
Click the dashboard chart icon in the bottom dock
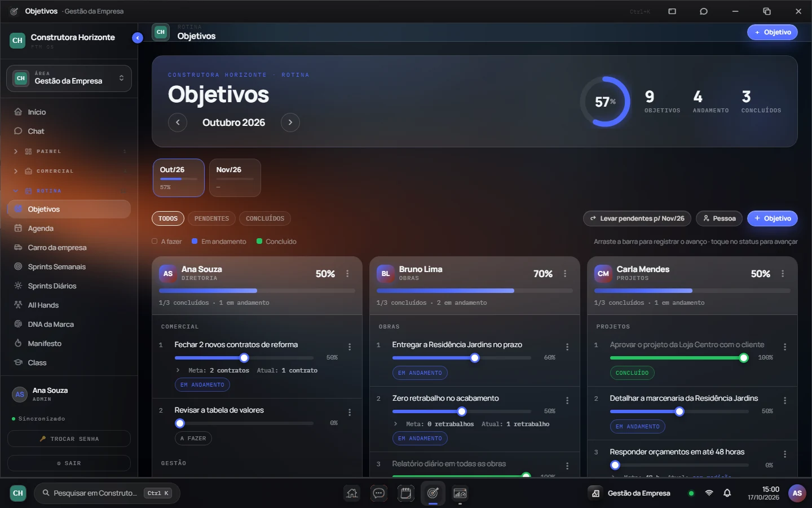click(x=460, y=493)
